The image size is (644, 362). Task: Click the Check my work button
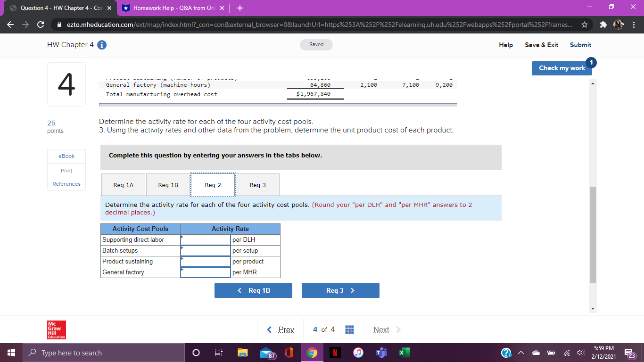562,68
